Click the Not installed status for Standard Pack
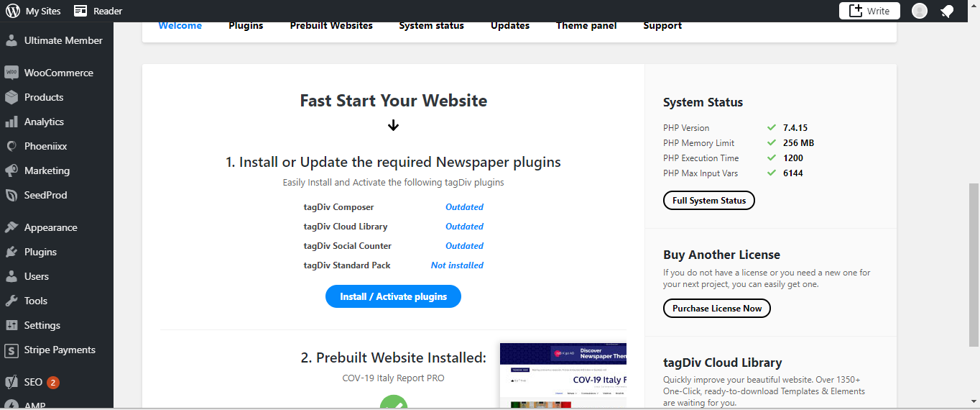 (457, 265)
